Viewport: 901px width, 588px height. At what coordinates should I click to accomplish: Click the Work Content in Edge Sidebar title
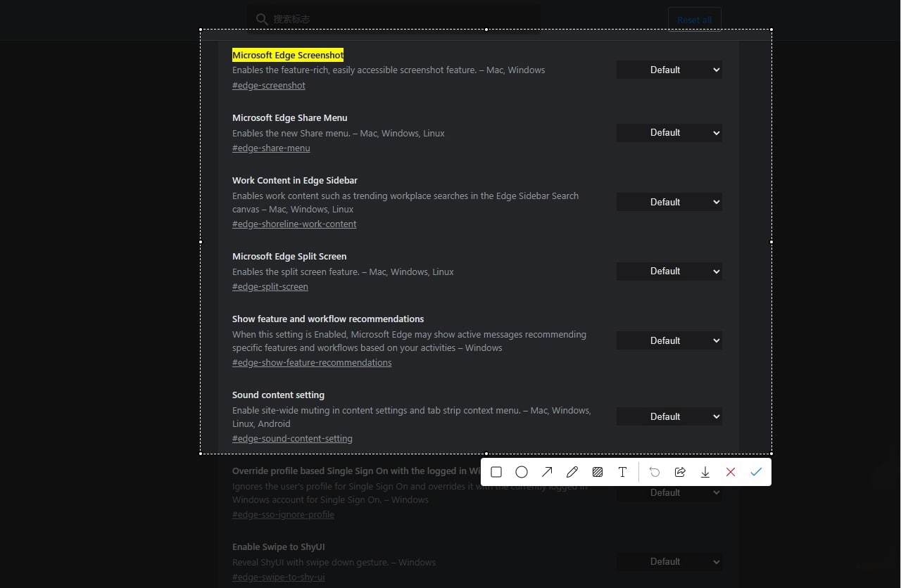[295, 180]
